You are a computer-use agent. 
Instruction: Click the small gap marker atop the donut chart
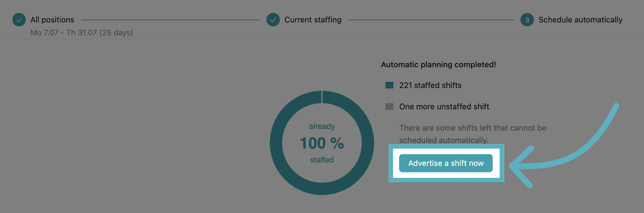[x=322, y=97]
